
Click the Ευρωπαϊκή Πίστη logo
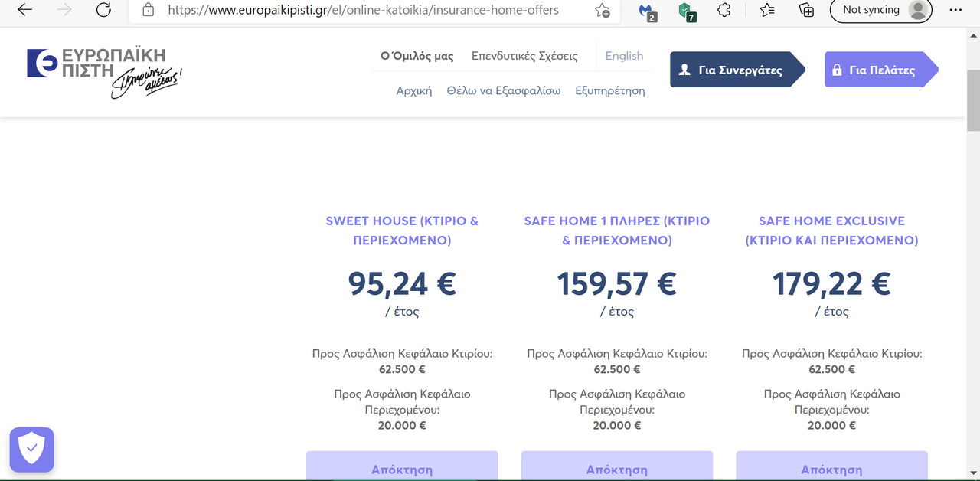[x=103, y=71]
